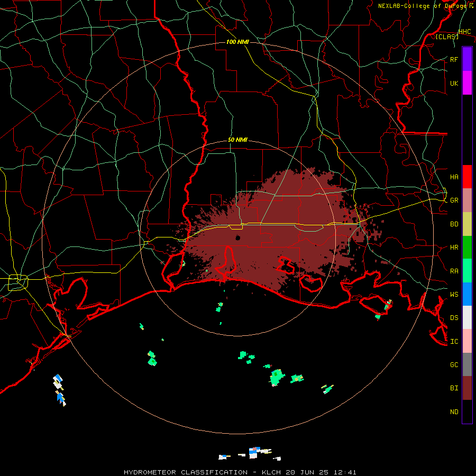Click the brown BI legend swatch
The height and width of the screenshot is (476, 476).
(x=467, y=388)
